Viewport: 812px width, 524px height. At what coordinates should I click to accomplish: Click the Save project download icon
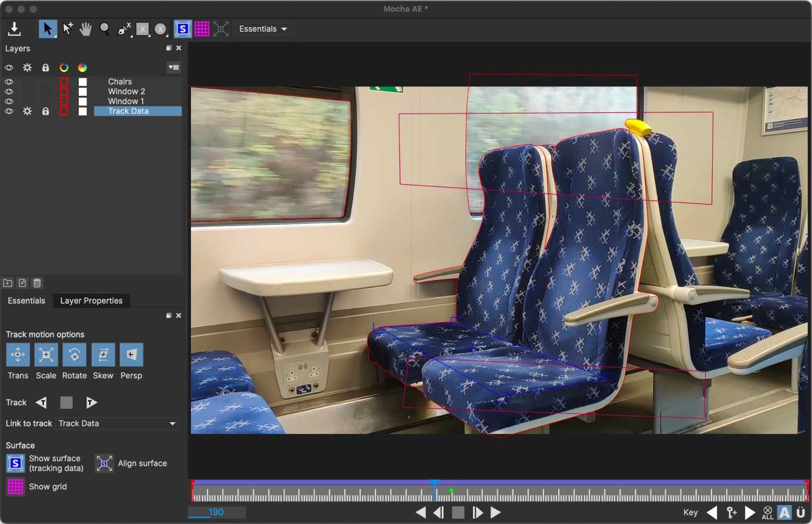pos(15,29)
